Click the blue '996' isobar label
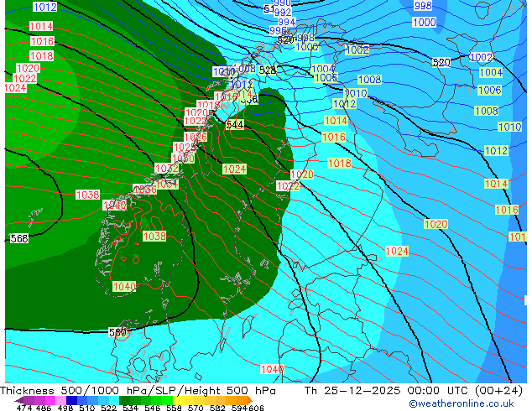This screenshot has width=532, height=411. [x=279, y=30]
